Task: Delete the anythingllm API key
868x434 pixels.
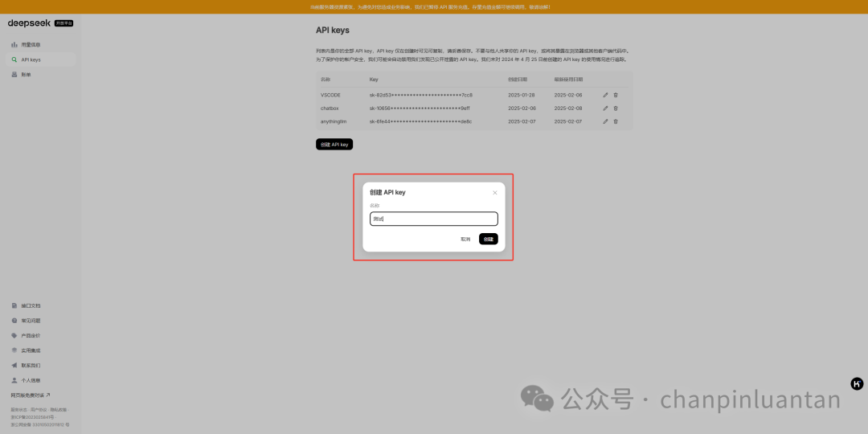Action: [616, 121]
